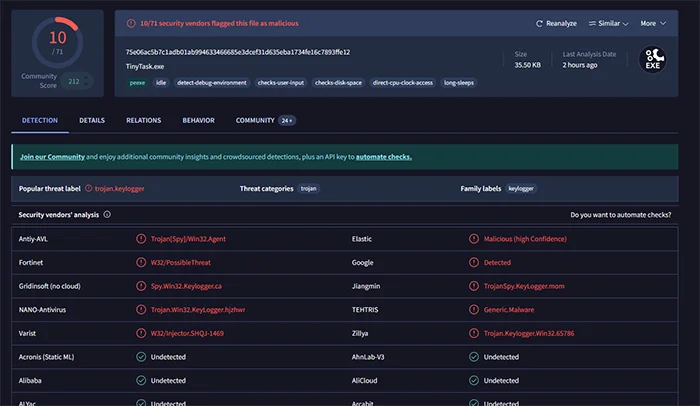Click the Detected result in Google row
The height and width of the screenshot is (406, 700).
point(497,263)
